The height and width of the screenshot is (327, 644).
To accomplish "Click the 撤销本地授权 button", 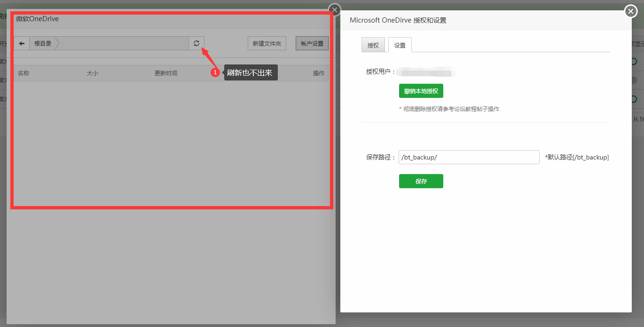I will pos(421,91).
